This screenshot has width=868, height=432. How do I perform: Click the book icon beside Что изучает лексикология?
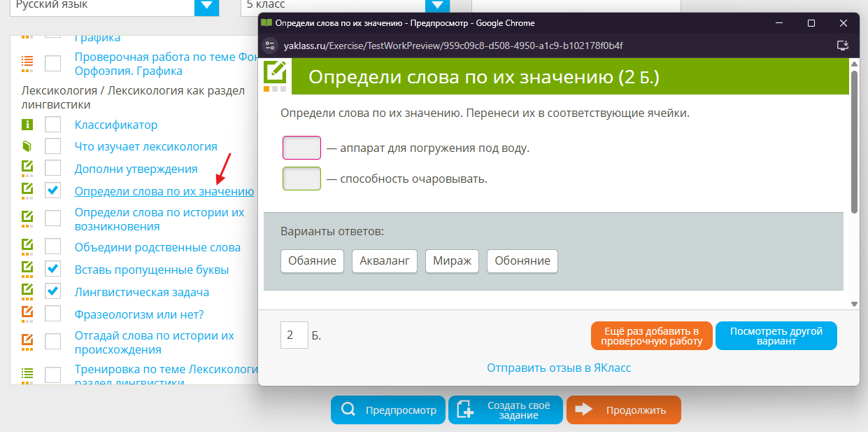tap(27, 147)
